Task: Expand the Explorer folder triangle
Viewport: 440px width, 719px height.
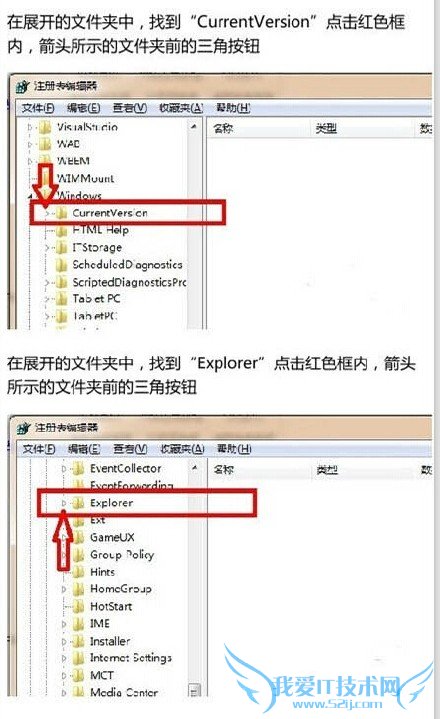Action: [64, 503]
